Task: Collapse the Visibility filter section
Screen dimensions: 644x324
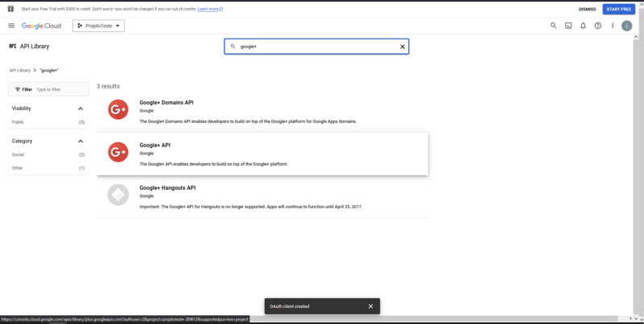Action: (x=80, y=109)
